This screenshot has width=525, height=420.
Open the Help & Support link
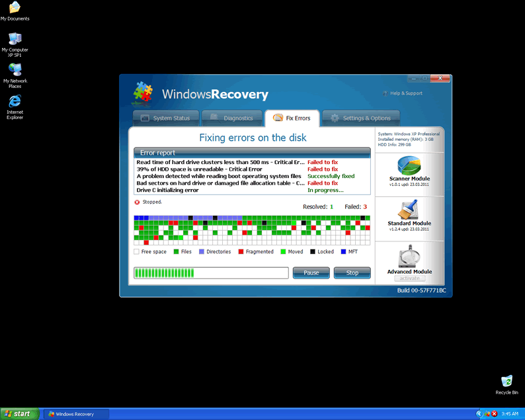(403, 93)
